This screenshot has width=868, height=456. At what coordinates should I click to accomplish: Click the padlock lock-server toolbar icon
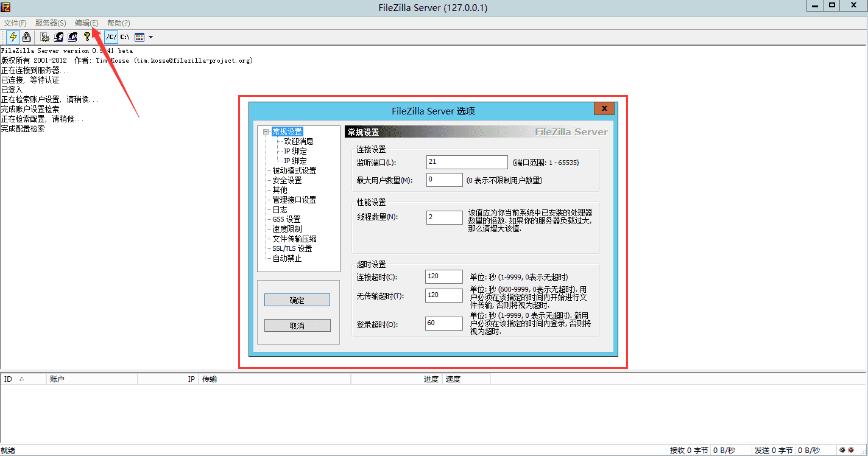coord(27,37)
